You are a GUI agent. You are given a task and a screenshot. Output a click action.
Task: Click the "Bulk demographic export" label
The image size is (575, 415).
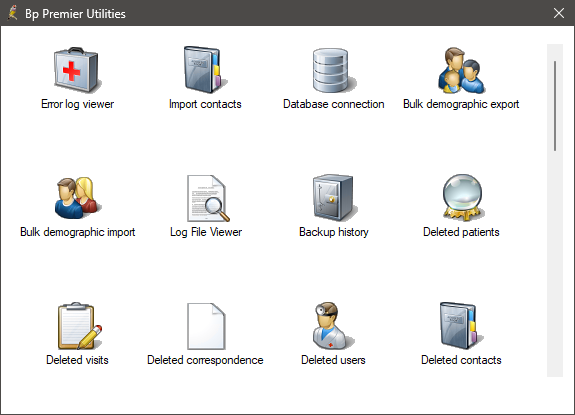(x=461, y=104)
